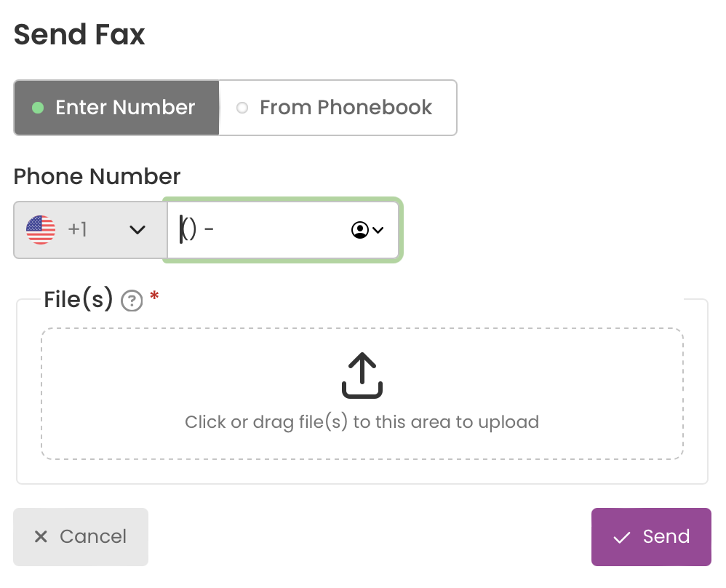Toggle the From Phonebook radio circle
The width and height of the screenshot is (726, 588).
pos(242,108)
